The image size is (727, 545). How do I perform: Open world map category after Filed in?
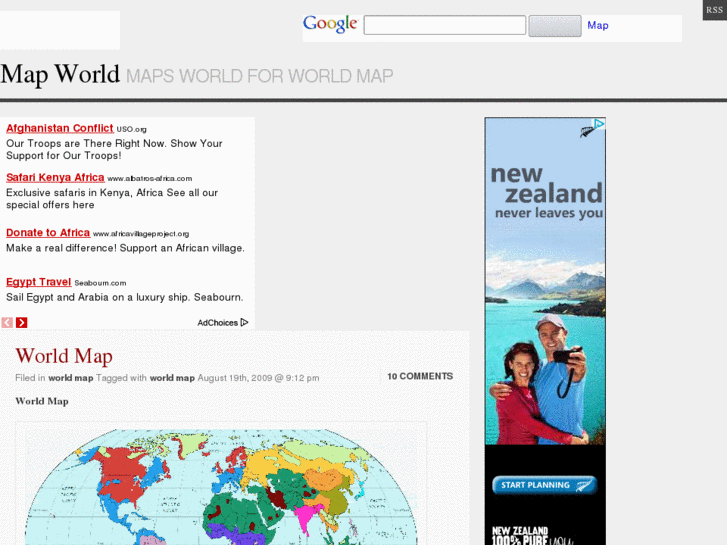[x=71, y=378]
